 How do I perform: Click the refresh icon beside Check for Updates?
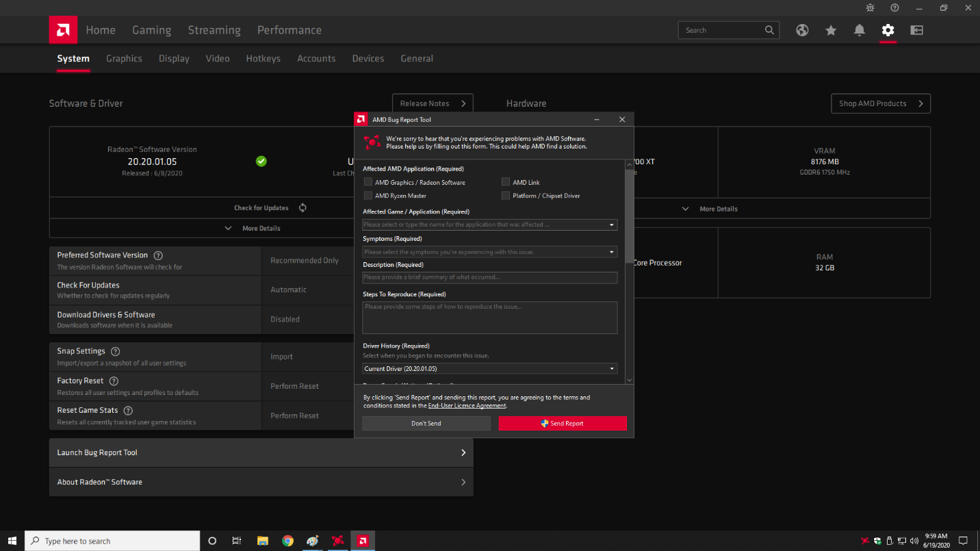tap(302, 208)
